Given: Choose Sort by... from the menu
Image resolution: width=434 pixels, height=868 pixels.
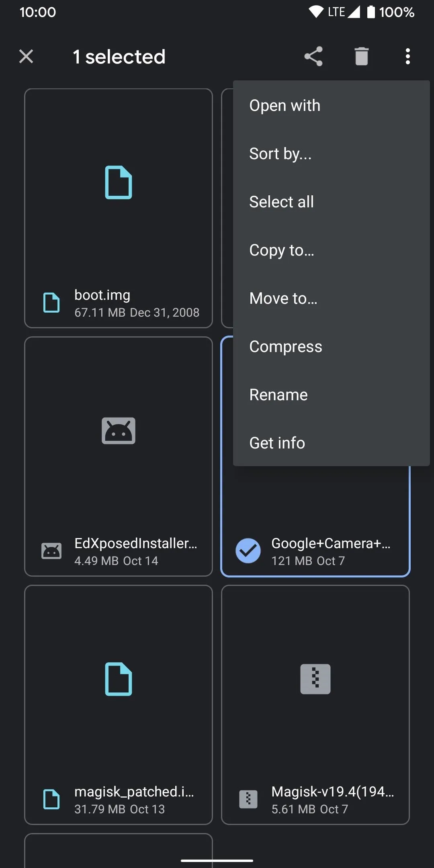Looking at the screenshot, I should tap(332, 154).
